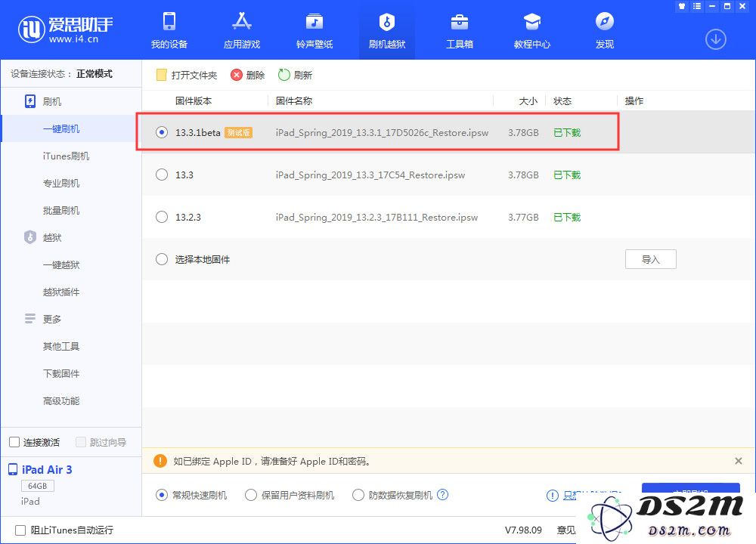Open the 教程中心 tutorial center
756x544 pixels.
point(531,31)
